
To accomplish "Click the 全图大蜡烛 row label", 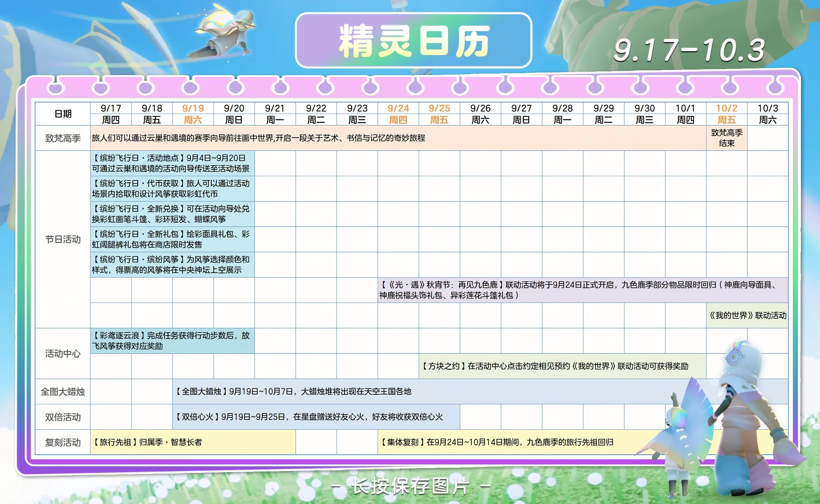I will tap(63, 392).
